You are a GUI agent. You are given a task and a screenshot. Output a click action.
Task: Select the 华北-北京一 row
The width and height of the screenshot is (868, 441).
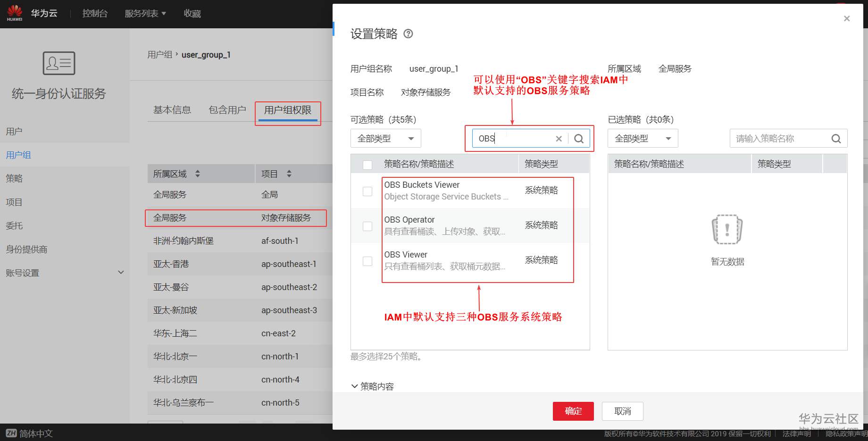(240, 356)
